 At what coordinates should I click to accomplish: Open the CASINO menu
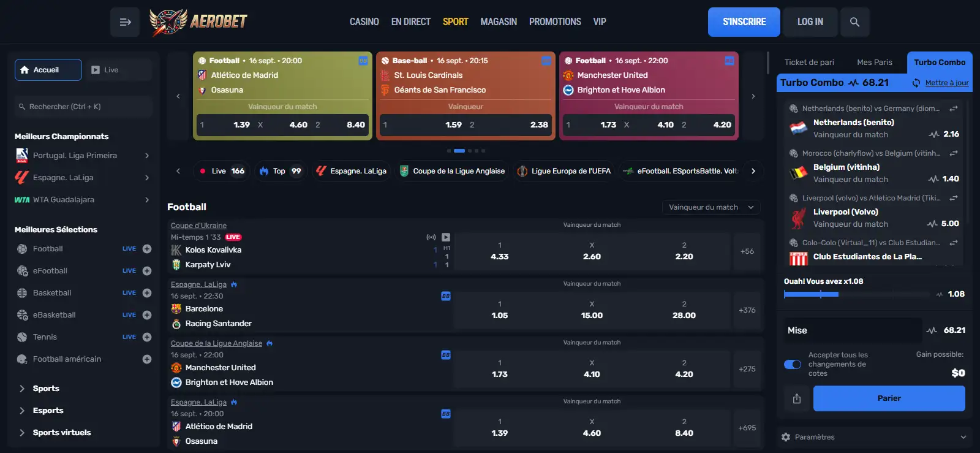(x=364, y=22)
